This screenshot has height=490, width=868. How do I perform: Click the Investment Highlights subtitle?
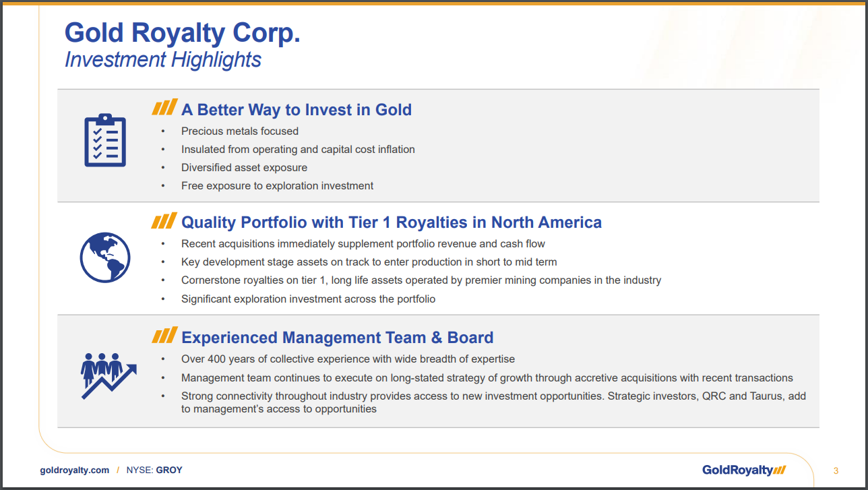coord(162,59)
